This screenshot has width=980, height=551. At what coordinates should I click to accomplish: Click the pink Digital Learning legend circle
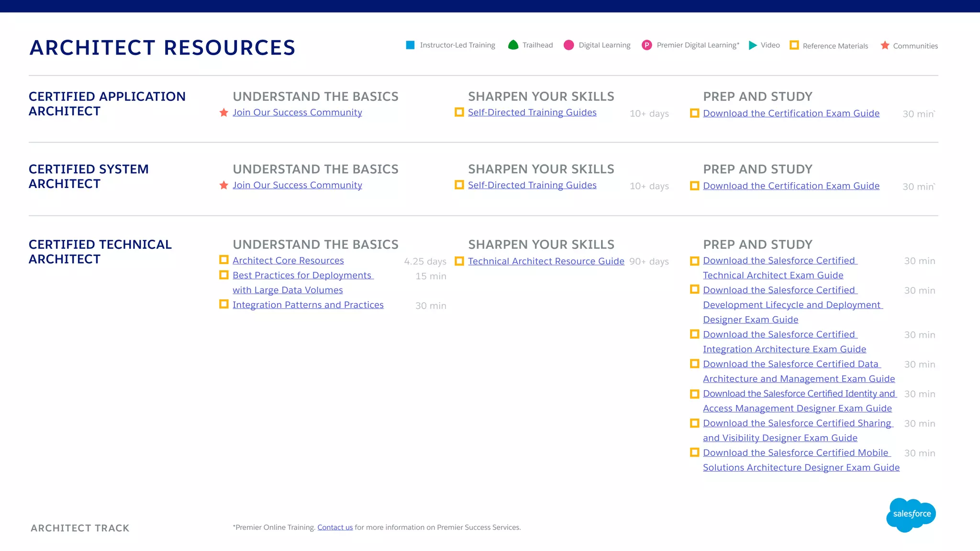click(x=568, y=45)
